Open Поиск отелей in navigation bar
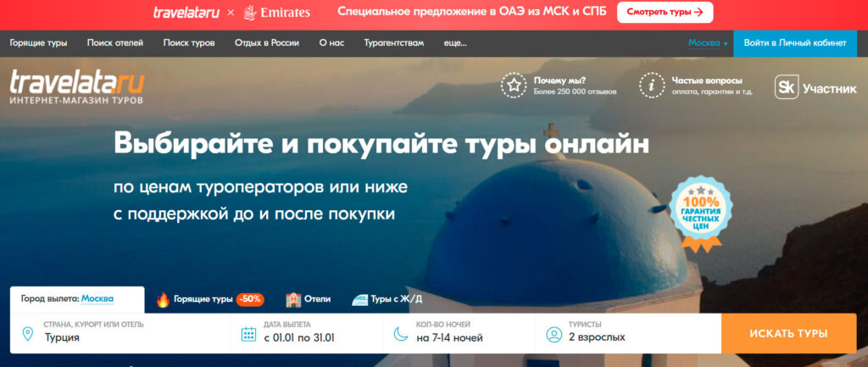 (115, 43)
